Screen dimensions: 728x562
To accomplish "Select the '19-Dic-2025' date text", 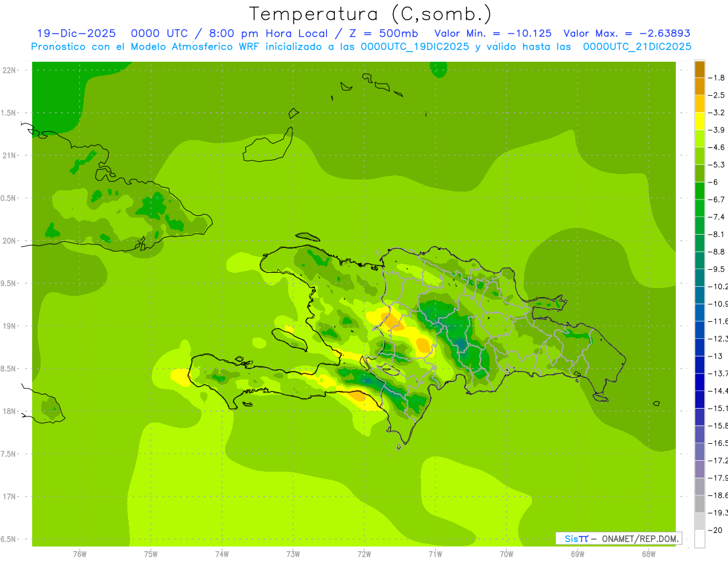I will 76,33.
